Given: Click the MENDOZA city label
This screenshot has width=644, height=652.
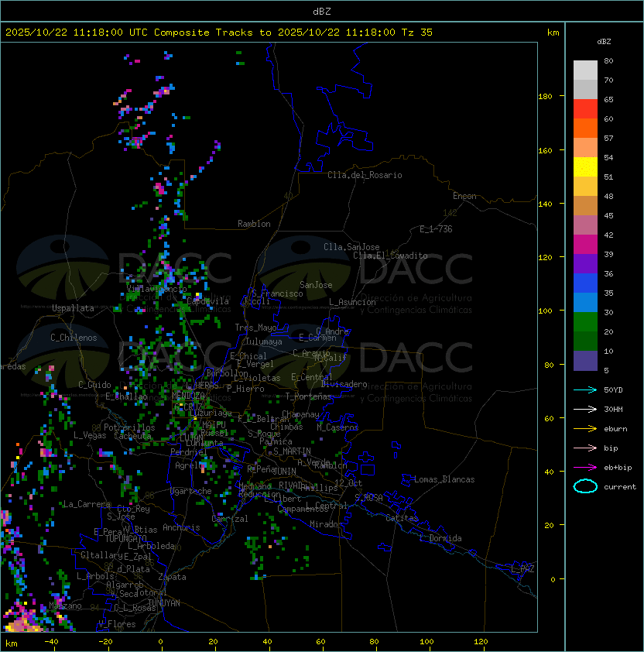Looking at the screenshot, I should pyautogui.click(x=188, y=395).
